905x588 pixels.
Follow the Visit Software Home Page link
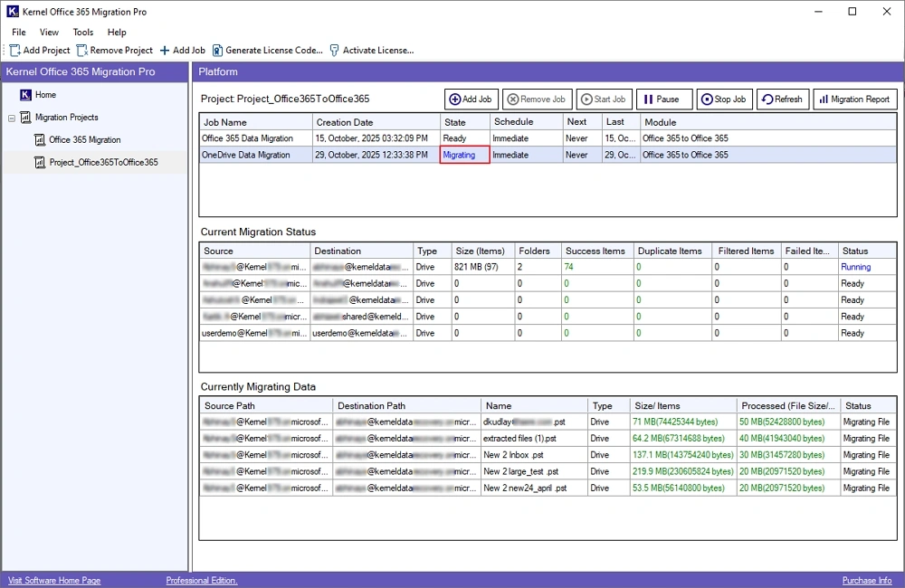point(54,581)
